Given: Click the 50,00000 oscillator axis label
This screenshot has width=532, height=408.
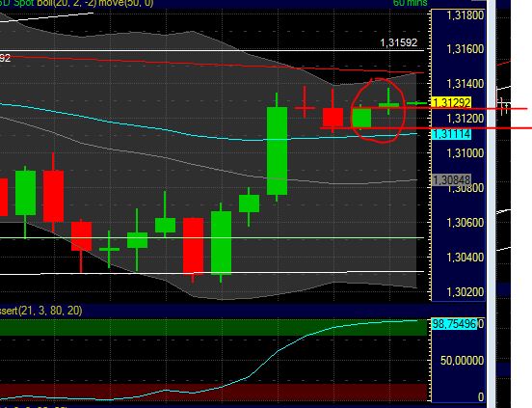Looking at the screenshot, I should [462, 361].
